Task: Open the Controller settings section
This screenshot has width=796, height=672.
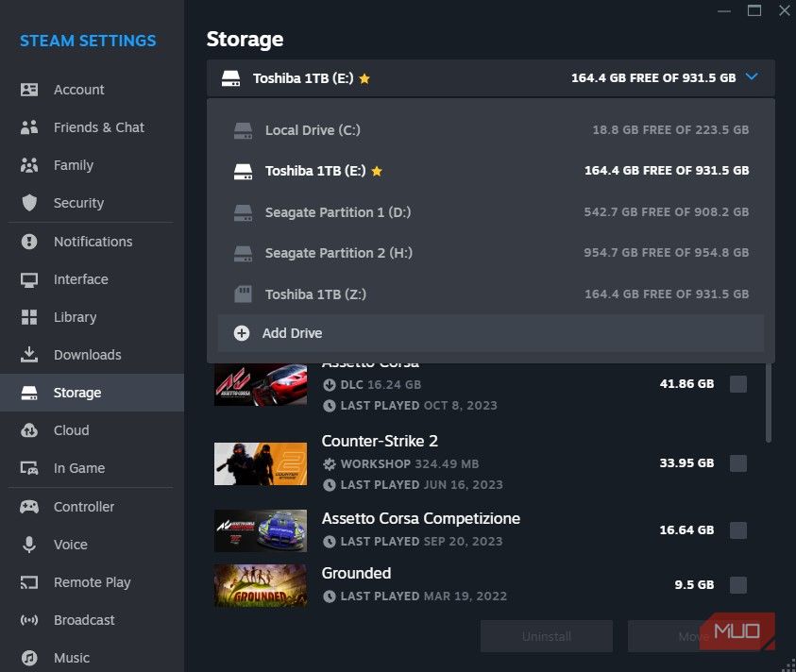Action: [x=26, y=507]
